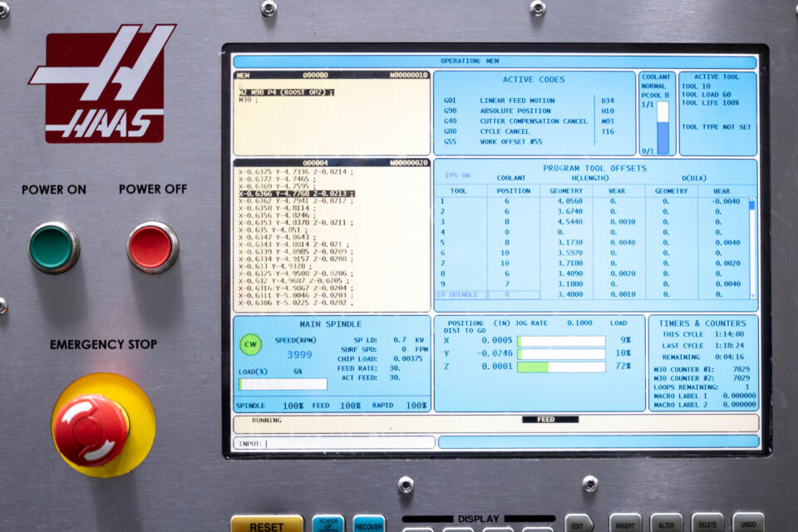Select the TIMERS & COUNTERS panel header
798x532 pixels.
[x=702, y=323]
